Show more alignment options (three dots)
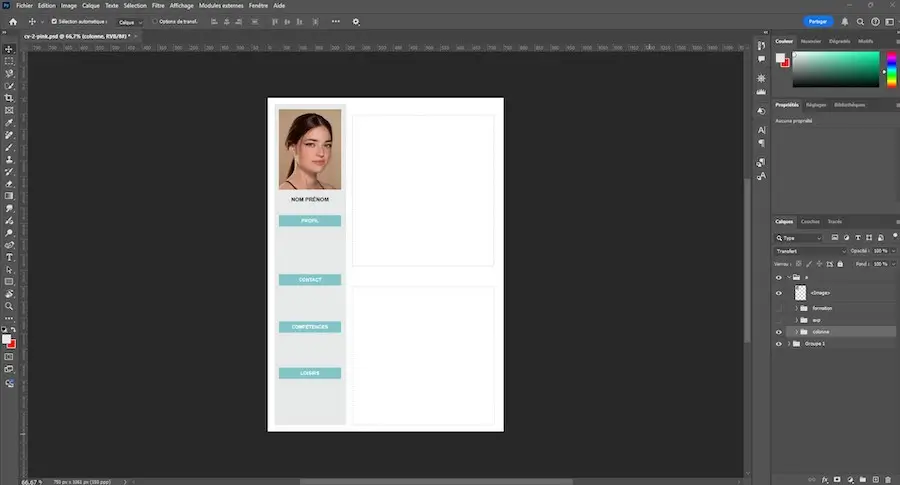This screenshot has height=485, width=900. (336, 22)
